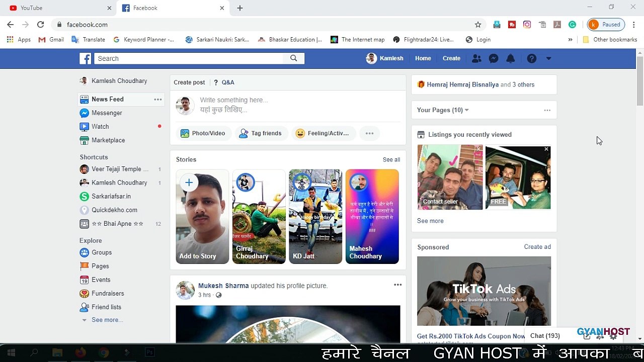Click See more under listings

pos(430,221)
